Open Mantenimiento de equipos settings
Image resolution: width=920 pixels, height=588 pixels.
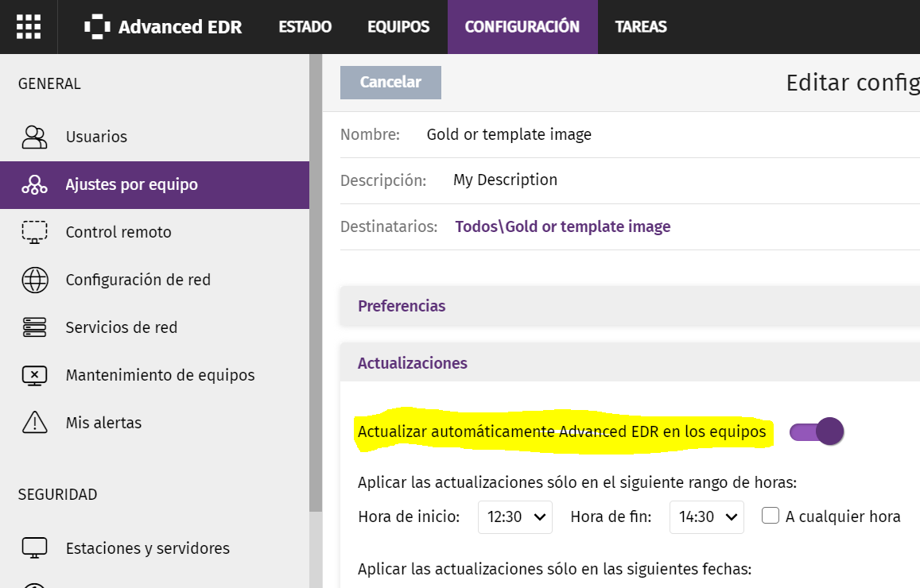154,375
